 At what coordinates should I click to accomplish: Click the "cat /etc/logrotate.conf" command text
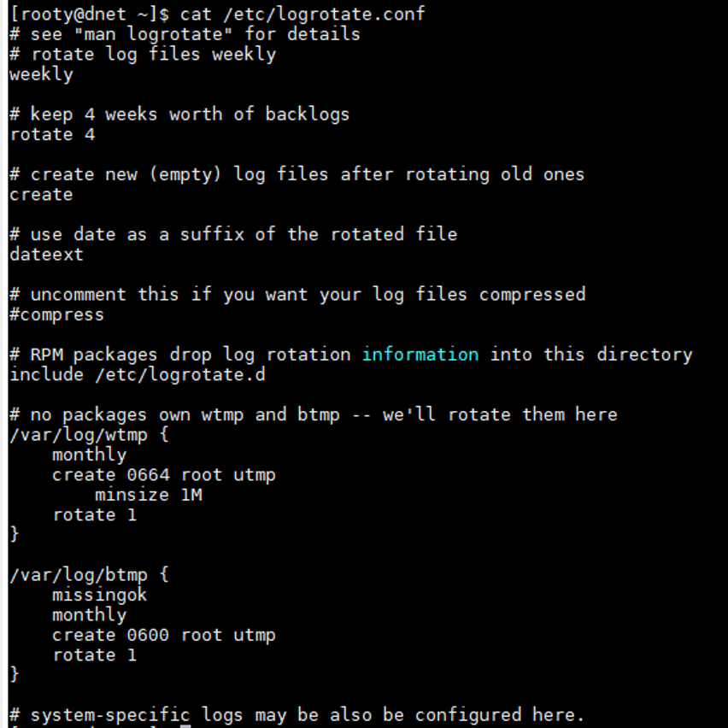click(302, 14)
